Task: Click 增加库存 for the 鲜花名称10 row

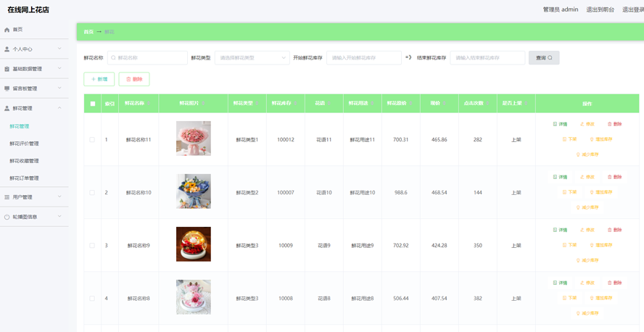Action: click(x=601, y=192)
